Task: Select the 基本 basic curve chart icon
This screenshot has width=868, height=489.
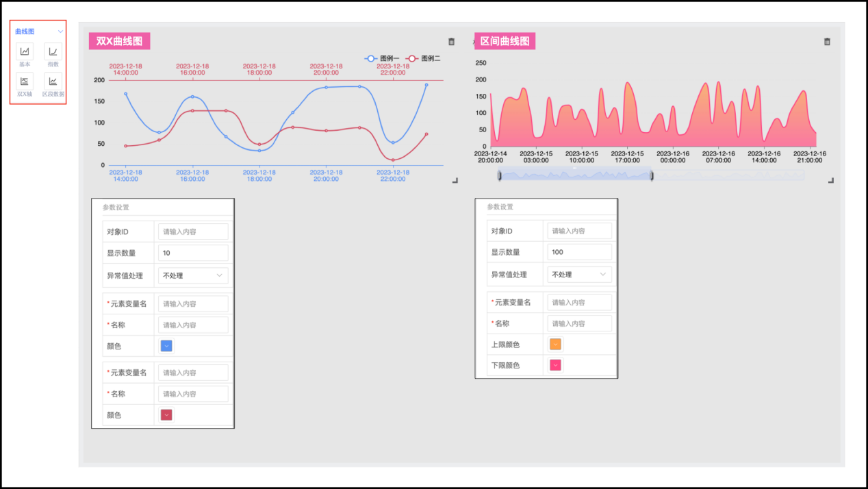Action: (25, 51)
